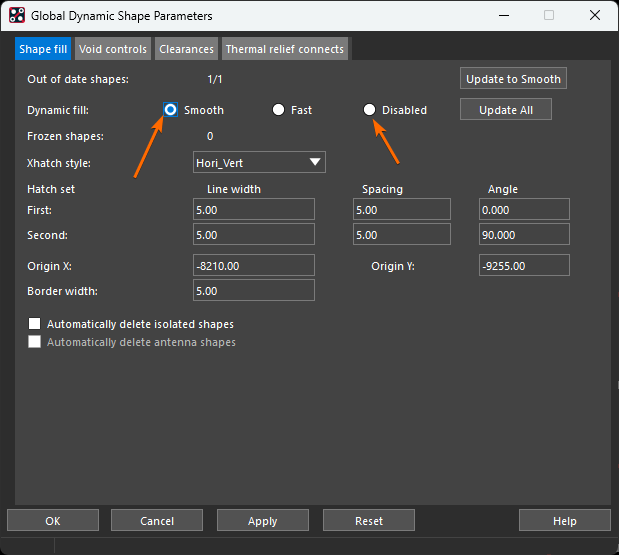
Task: Open the Xhatch style dropdown
Action: tap(259, 162)
